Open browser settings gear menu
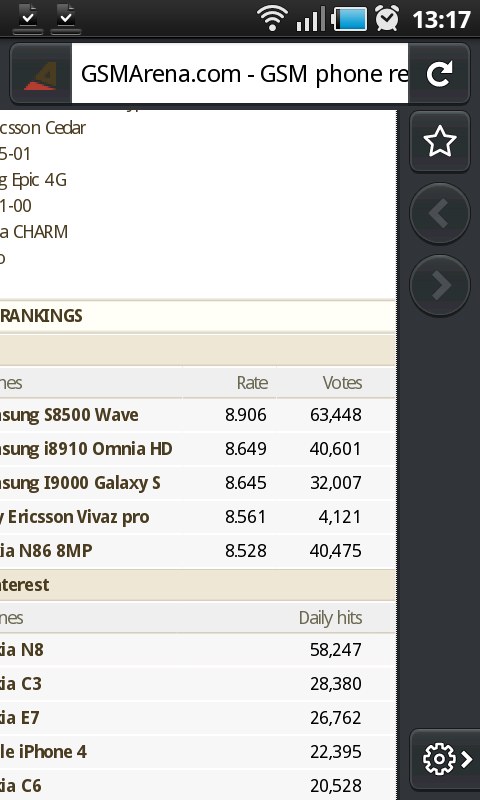Image resolution: width=480 pixels, height=800 pixels. 446,759
